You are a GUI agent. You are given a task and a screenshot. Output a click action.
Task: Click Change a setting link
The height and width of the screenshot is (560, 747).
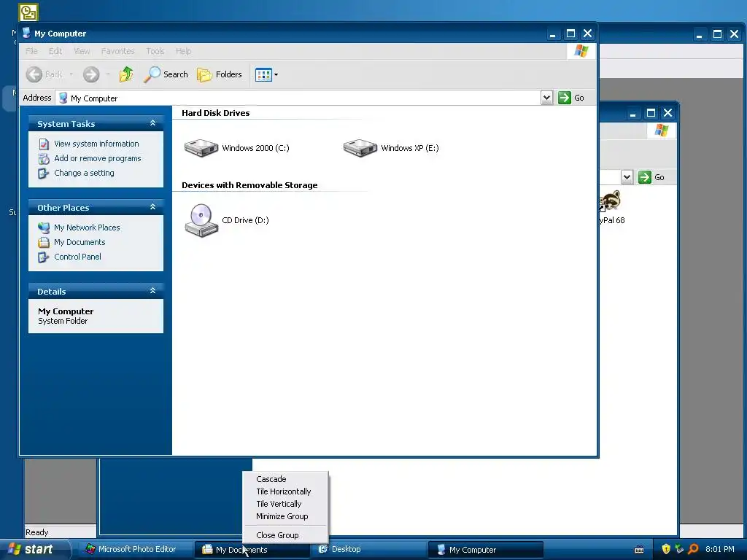click(84, 173)
